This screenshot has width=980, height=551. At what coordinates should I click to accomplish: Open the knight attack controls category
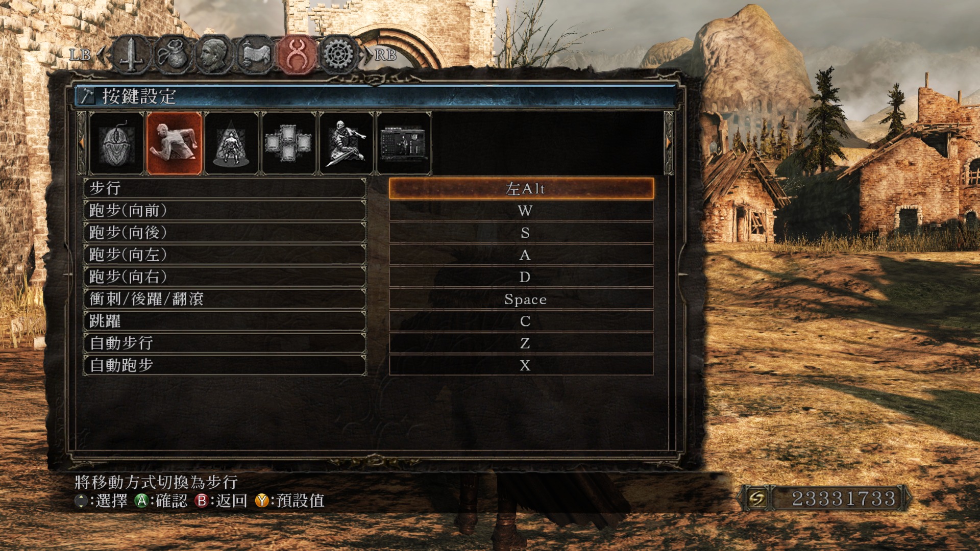click(346, 144)
